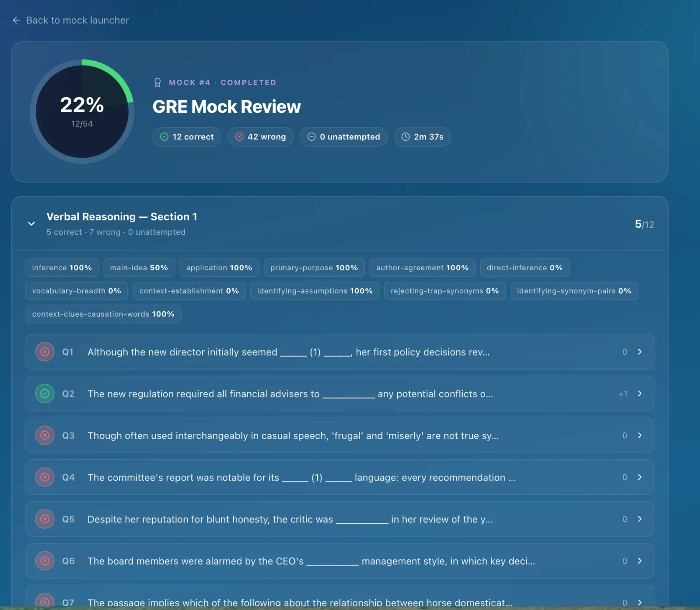Select the main-idea 50% tag
700x610 pixels.
click(x=139, y=268)
